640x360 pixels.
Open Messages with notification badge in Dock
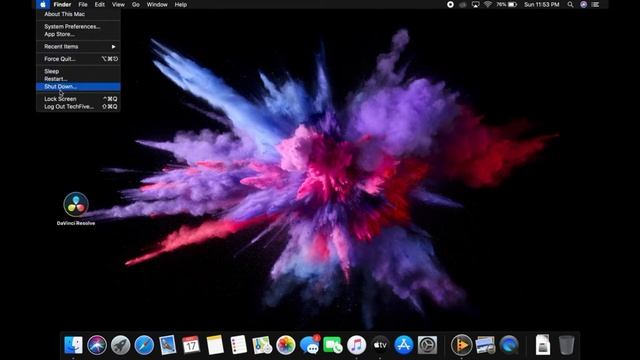coord(310,345)
